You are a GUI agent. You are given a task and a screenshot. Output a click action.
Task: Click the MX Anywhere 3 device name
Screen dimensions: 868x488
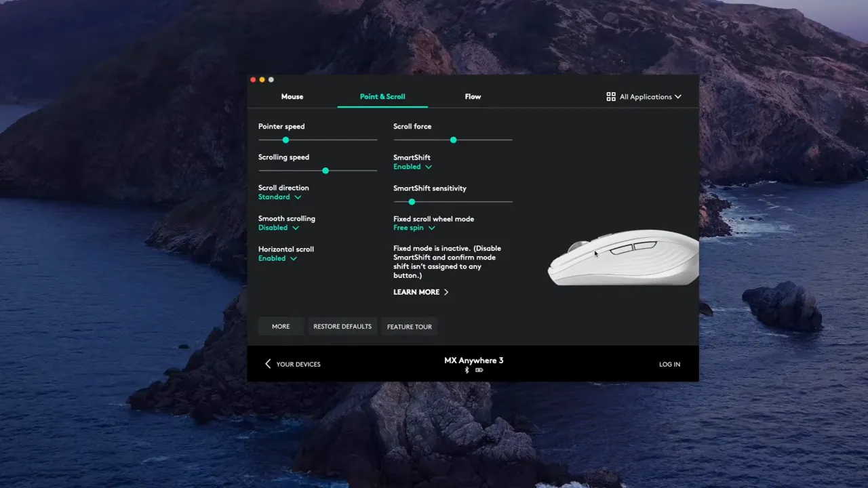coord(474,361)
